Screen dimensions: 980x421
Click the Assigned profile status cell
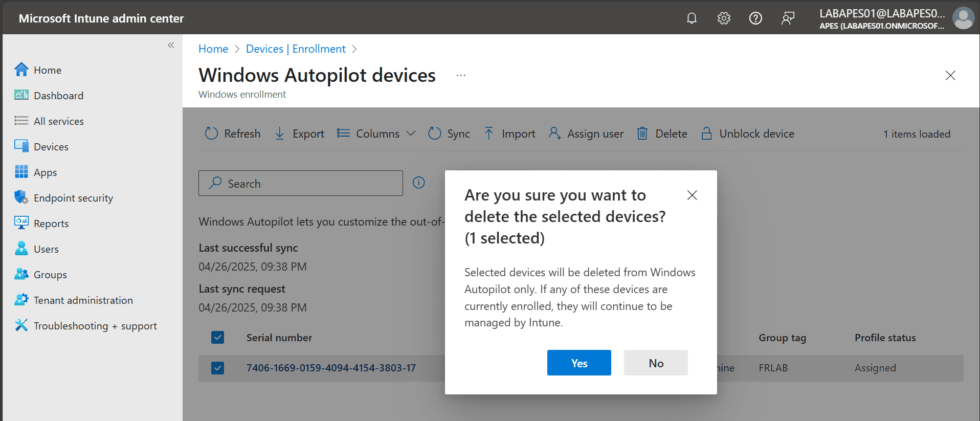pos(875,368)
